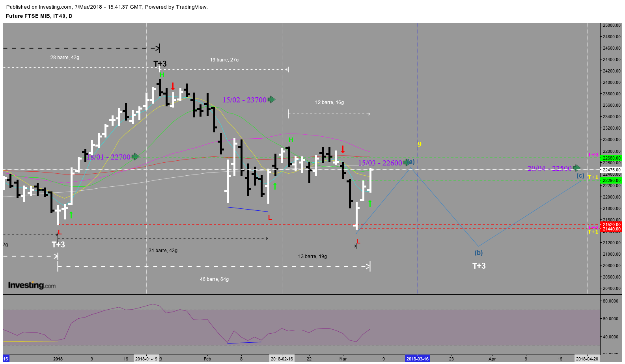Click the 'Apr' label on time axis
This screenshot has height=364, width=625.
tap(492, 359)
